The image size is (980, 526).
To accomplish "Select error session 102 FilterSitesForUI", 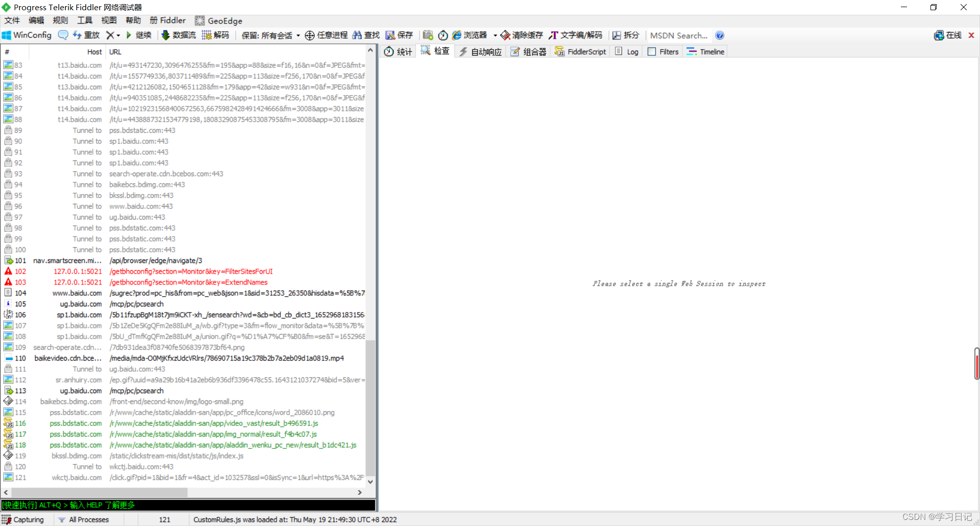I will [184, 271].
